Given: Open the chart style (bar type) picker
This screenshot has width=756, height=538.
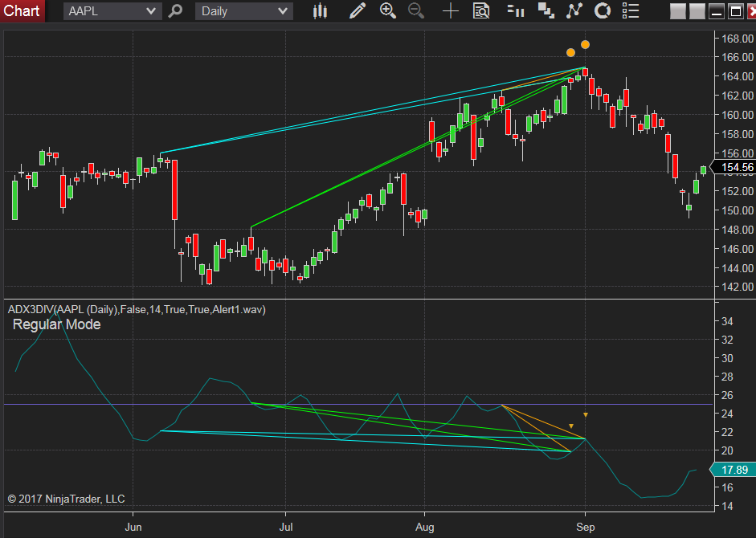Looking at the screenshot, I should [x=320, y=11].
